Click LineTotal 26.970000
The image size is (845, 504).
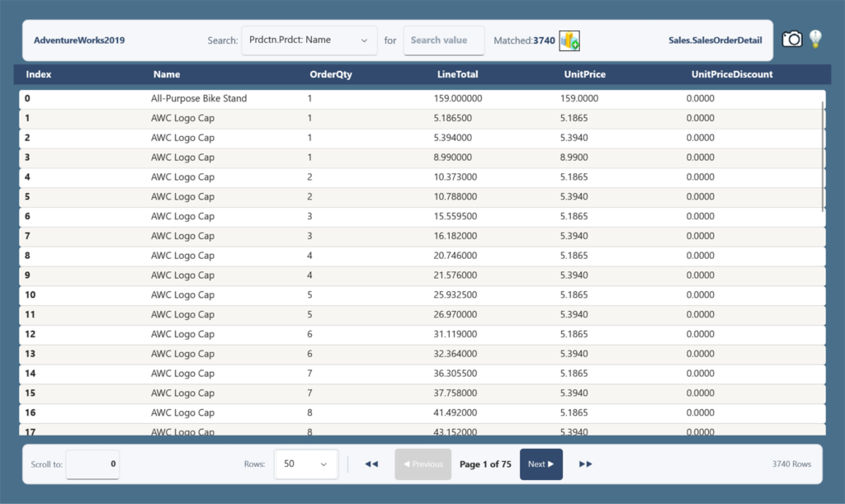tap(456, 314)
